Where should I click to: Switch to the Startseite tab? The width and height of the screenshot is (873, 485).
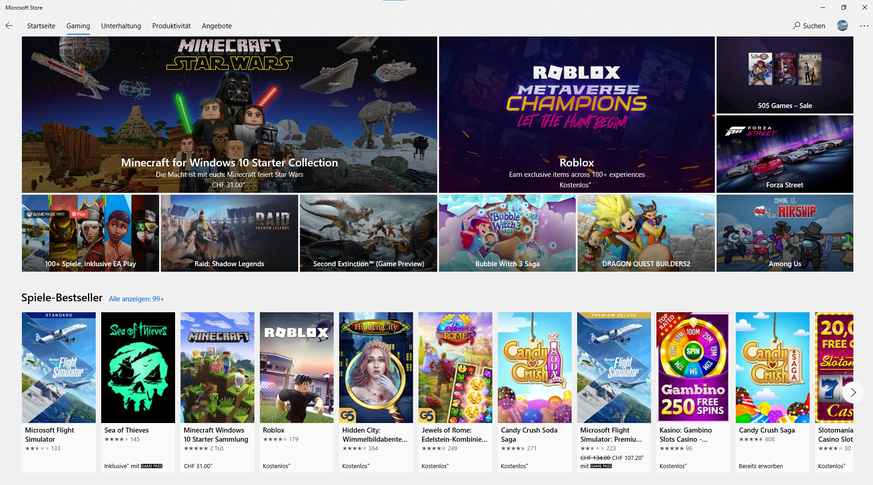(x=41, y=26)
